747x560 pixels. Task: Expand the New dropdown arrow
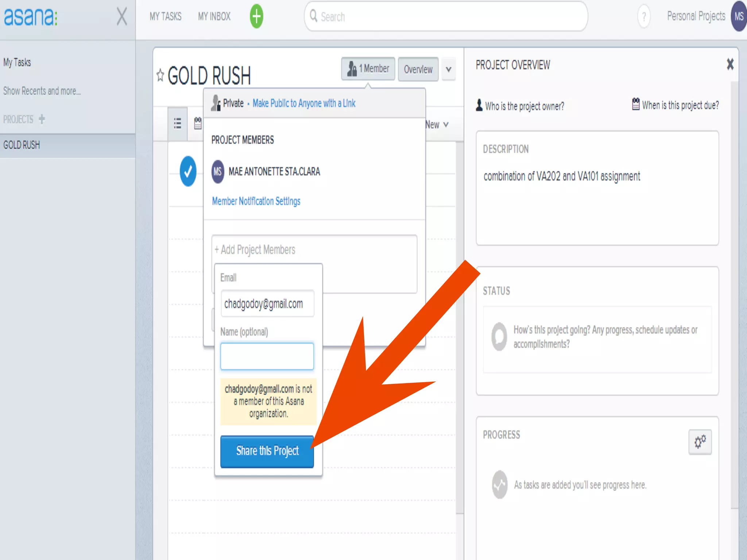coord(446,125)
